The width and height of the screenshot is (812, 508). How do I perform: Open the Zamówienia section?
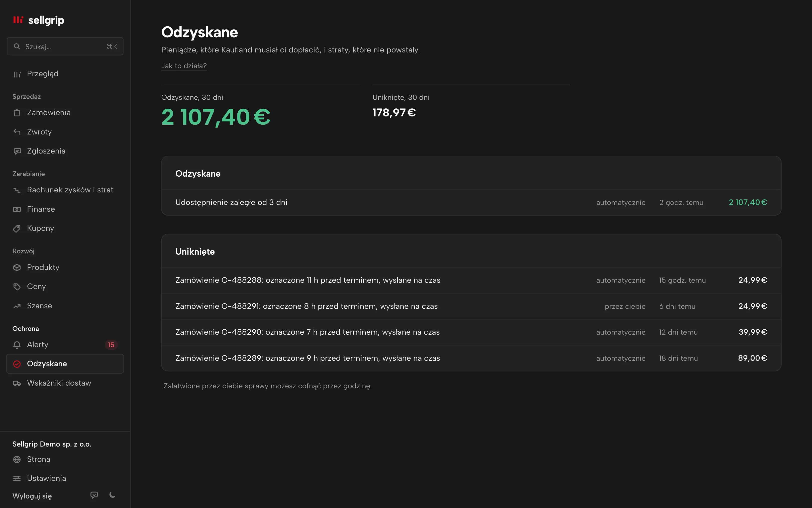pos(65,113)
